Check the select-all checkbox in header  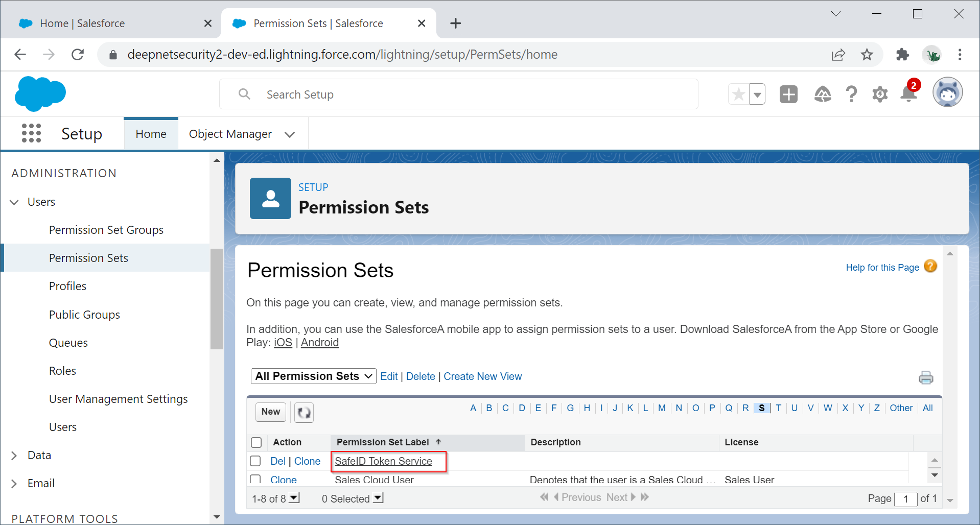coord(256,442)
